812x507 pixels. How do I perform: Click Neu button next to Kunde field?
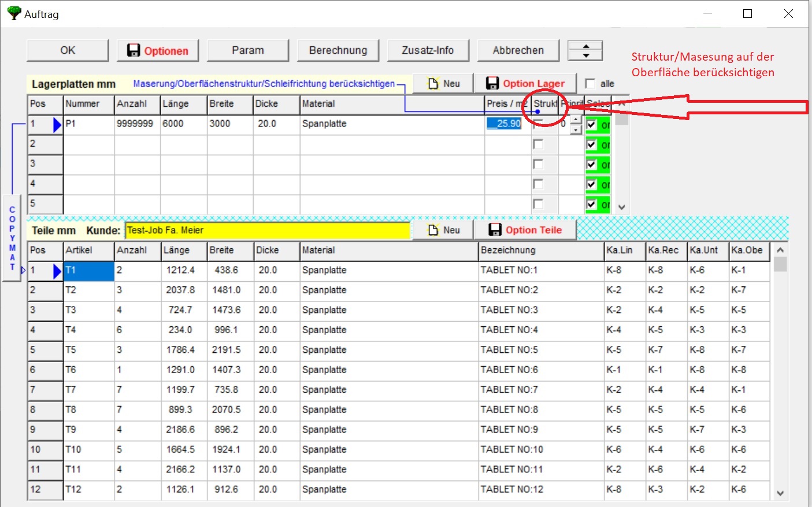[444, 230]
